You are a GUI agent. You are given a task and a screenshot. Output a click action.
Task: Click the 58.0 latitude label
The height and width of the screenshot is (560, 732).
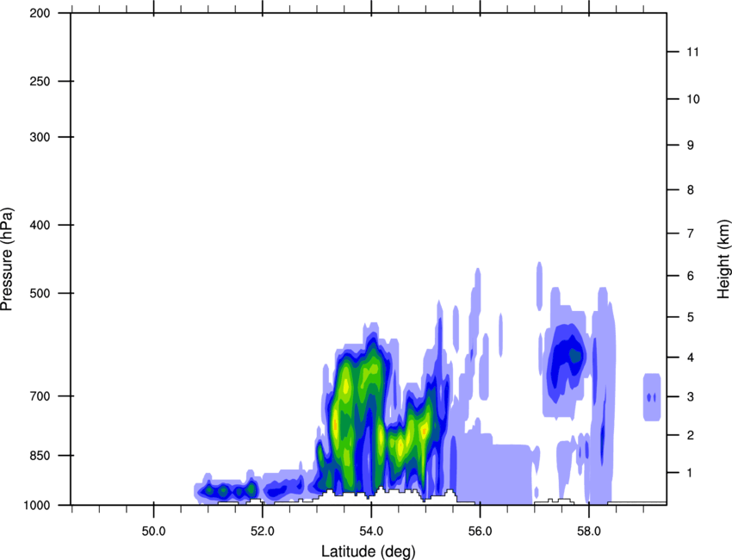pos(589,532)
